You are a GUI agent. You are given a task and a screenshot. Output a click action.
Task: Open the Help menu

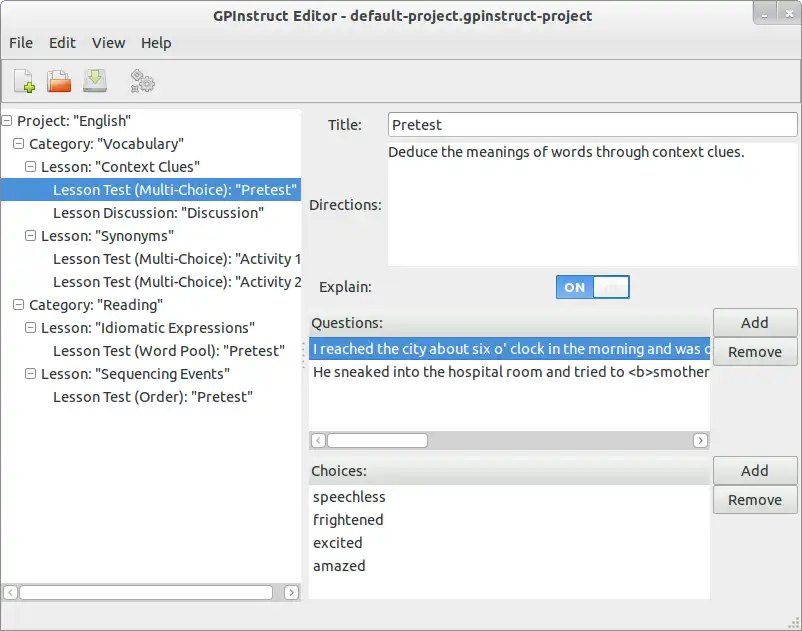coord(156,43)
